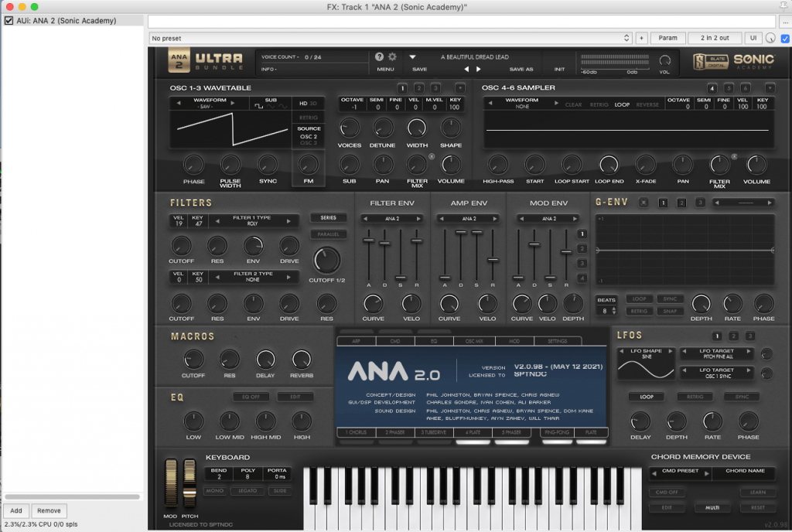This screenshot has width=792, height=532.
Task: Click the wavetable WIDTH knob
Action: [x=417, y=128]
